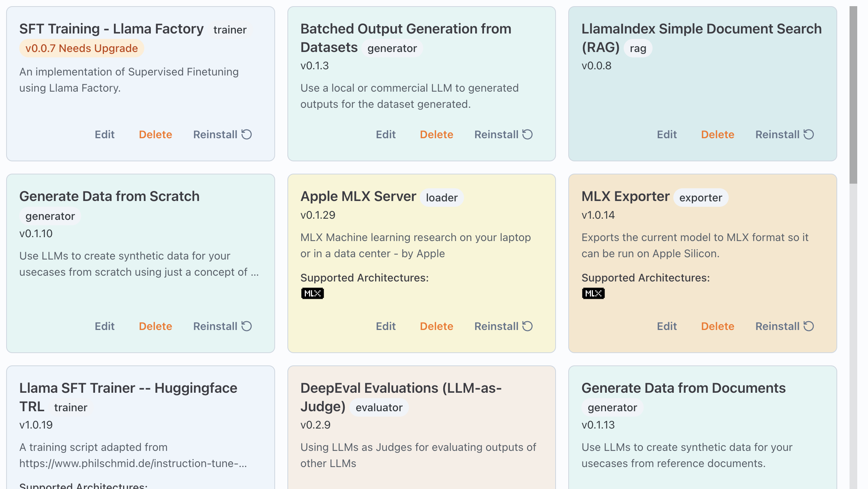The image size is (868, 489).
Task: Click the rag tag on LlamaIndex card
Action: click(638, 48)
